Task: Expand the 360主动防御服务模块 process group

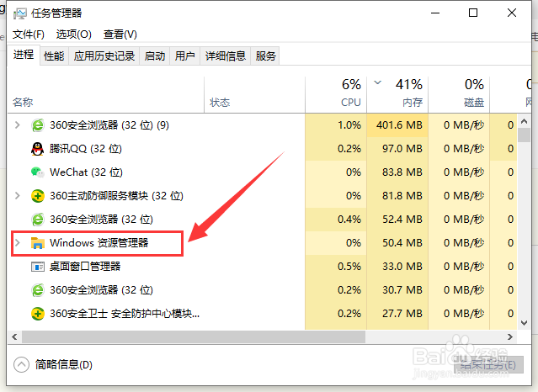Action: 17,196
